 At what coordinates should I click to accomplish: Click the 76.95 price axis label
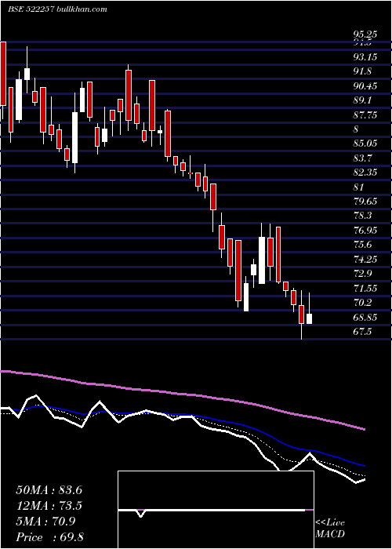(x=365, y=231)
